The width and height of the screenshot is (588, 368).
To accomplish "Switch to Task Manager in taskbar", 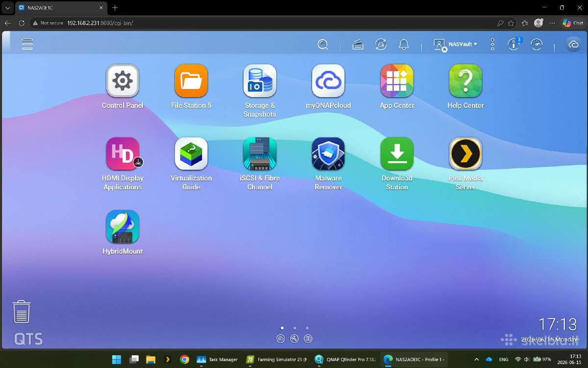I will pos(218,359).
